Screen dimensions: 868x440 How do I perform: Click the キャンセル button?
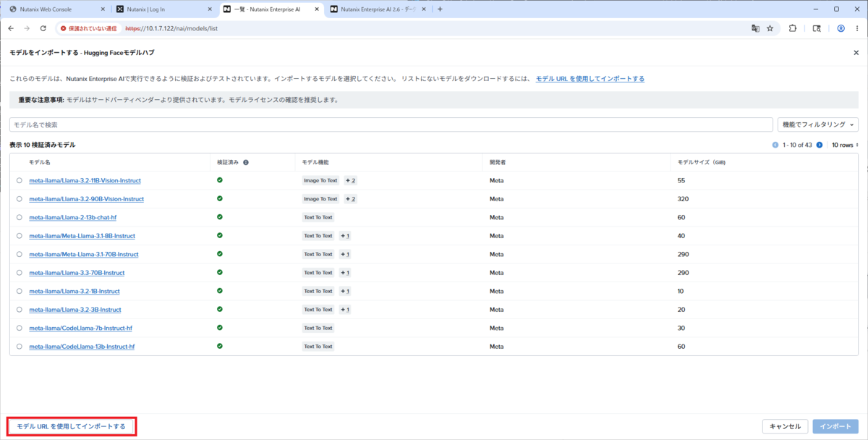click(785, 427)
